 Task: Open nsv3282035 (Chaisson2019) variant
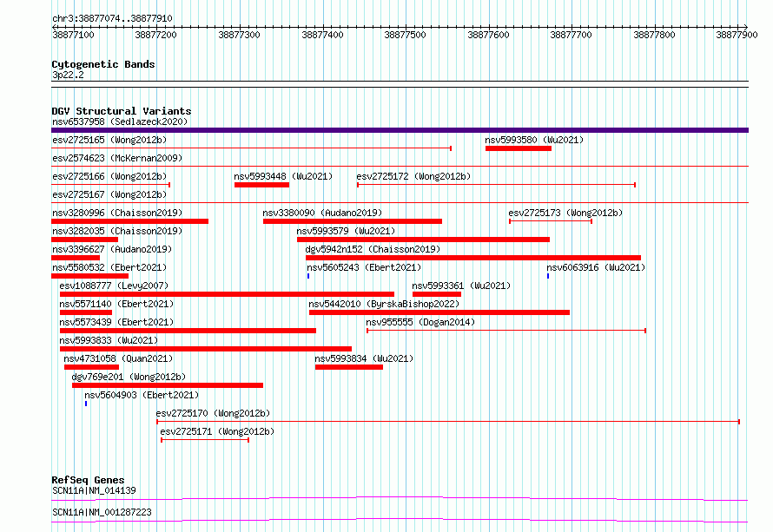[x=117, y=231]
